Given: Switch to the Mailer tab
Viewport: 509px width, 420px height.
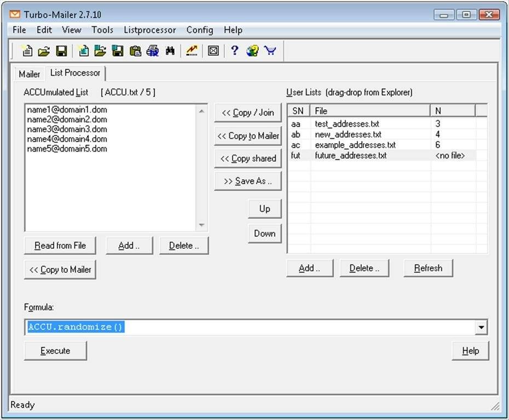Looking at the screenshot, I should point(29,74).
